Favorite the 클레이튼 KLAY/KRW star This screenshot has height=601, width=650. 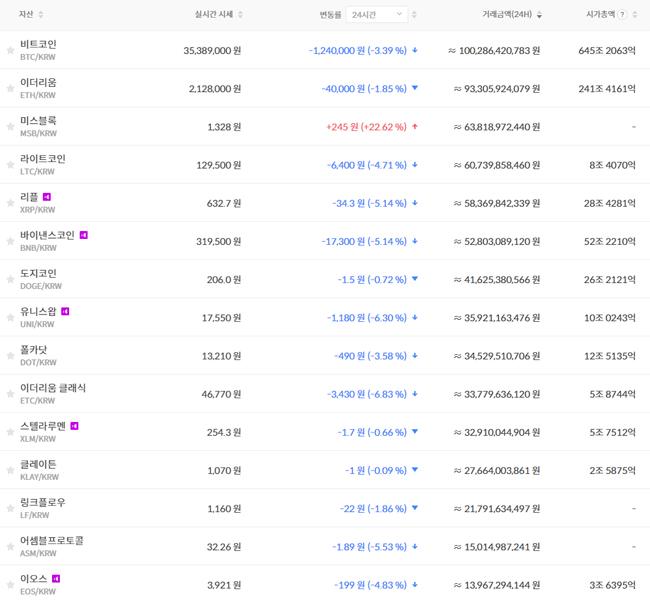(x=10, y=470)
